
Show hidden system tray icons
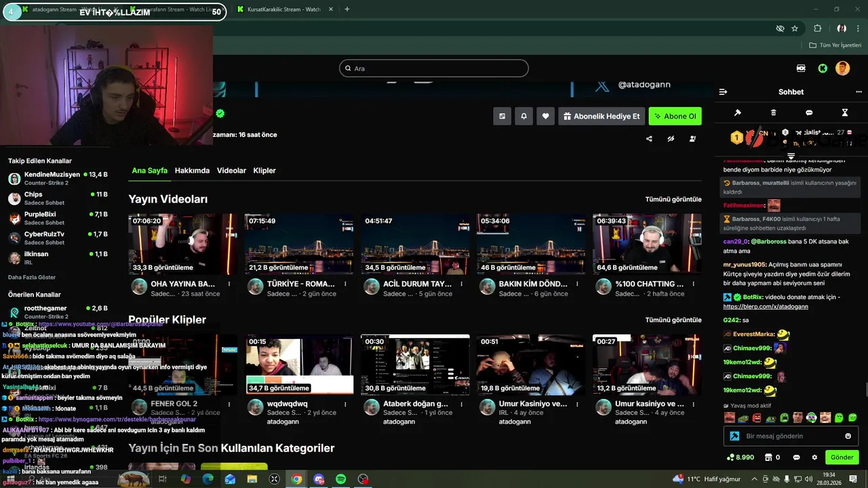(x=754, y=479)
